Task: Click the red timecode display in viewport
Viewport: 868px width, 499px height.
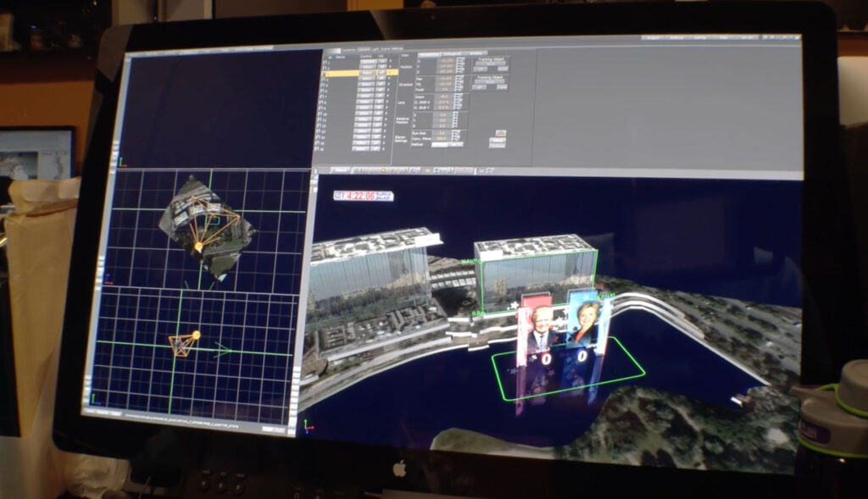Action: [364, 196]
